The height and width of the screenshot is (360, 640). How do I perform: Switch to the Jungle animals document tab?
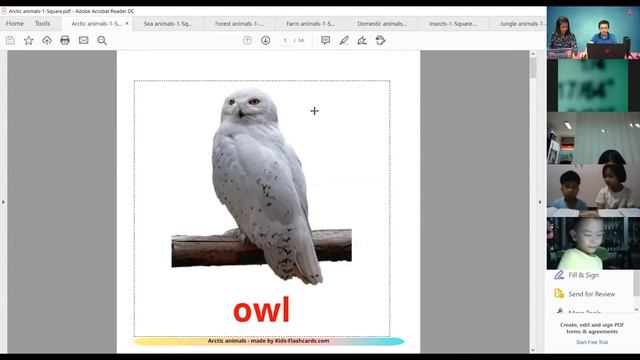pos(518,24)
